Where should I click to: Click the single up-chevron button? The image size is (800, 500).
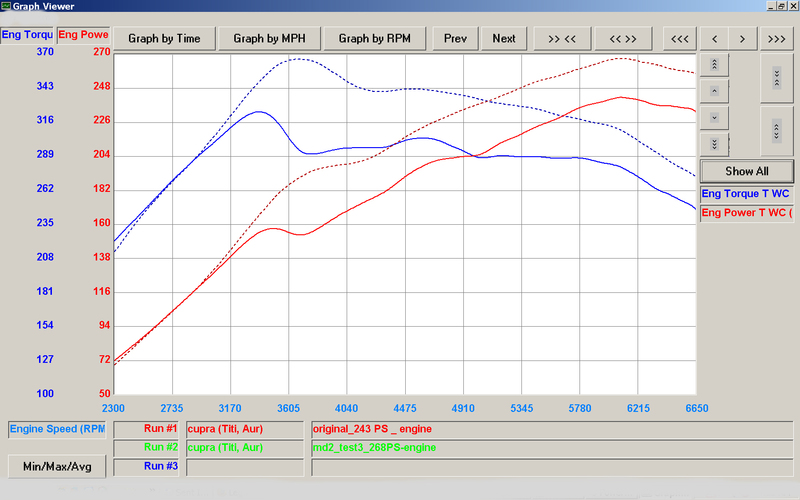[x=714, y=91]
